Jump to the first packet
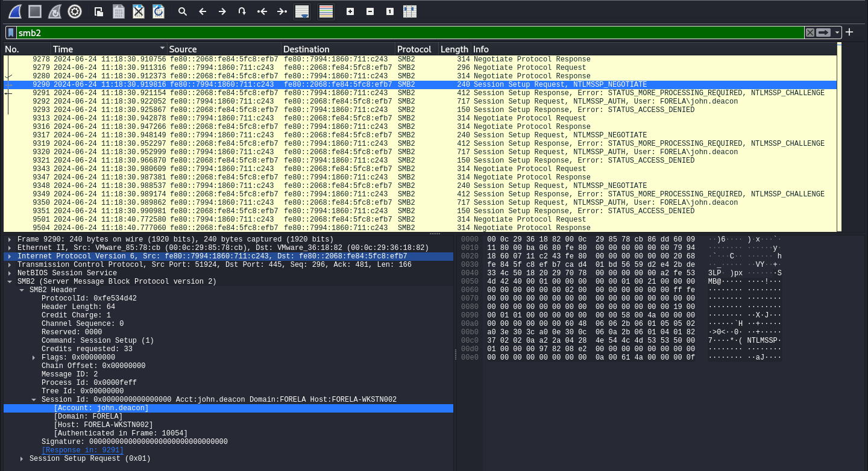Viewport: 868px width, 471px height. [262, 11]
